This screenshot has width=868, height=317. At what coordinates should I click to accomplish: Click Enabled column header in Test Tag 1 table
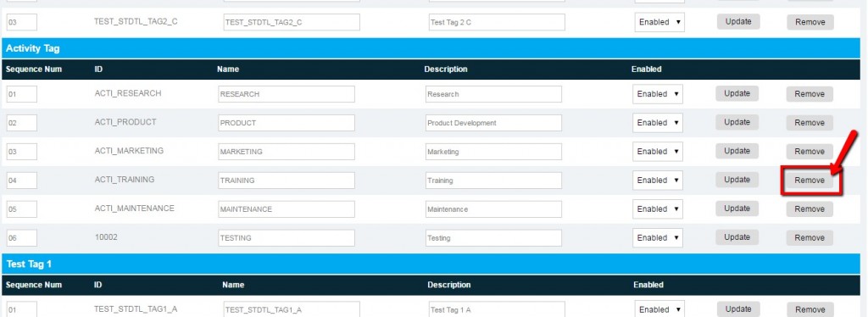click(x=648, y=285)
